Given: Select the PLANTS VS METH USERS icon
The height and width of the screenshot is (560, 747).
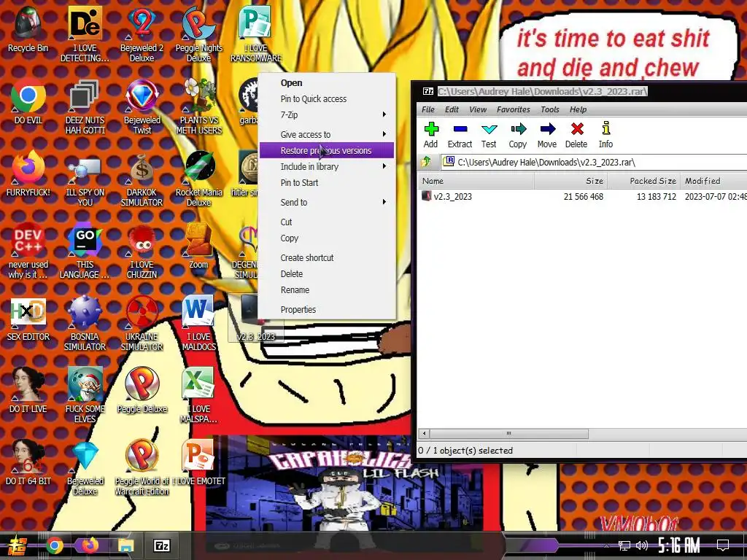Looking at the screenshot, I should point(198,106).
